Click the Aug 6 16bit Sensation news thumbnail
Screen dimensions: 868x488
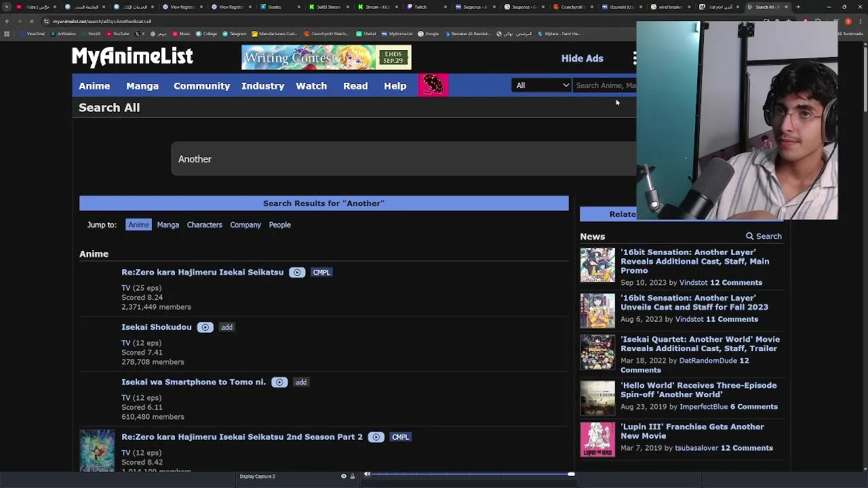597,310
